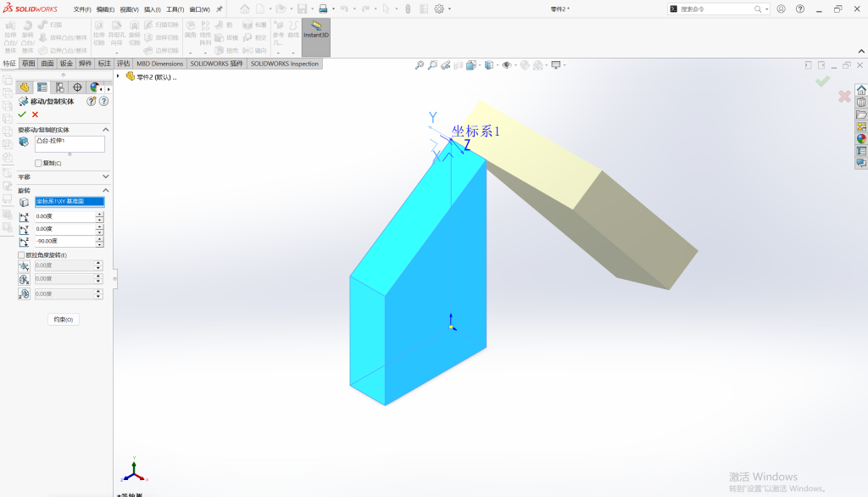Open the ConfigurationManager tab icon
This screenshot has height=497, width=868.
[x=60, y=87]
